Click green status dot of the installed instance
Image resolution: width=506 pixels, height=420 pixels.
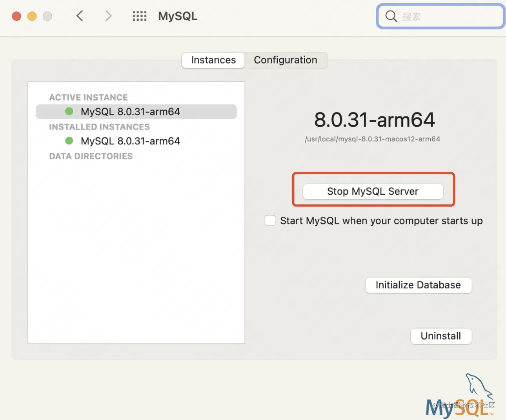pyautogui.click(x=69, y=141)
